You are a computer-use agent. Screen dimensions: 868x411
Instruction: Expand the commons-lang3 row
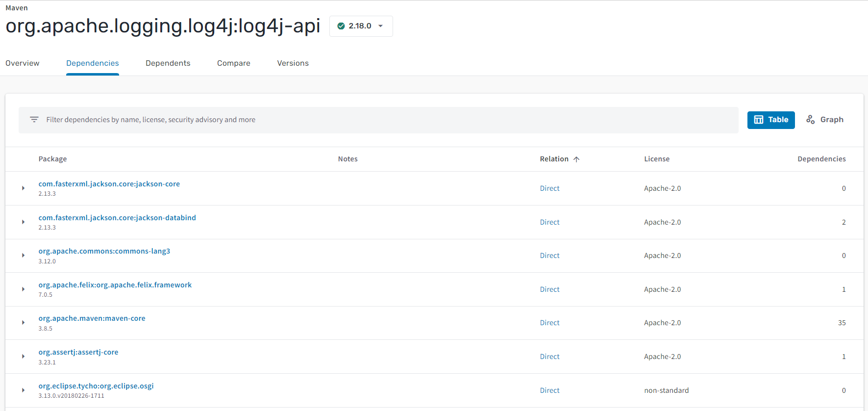pos(23,256)
